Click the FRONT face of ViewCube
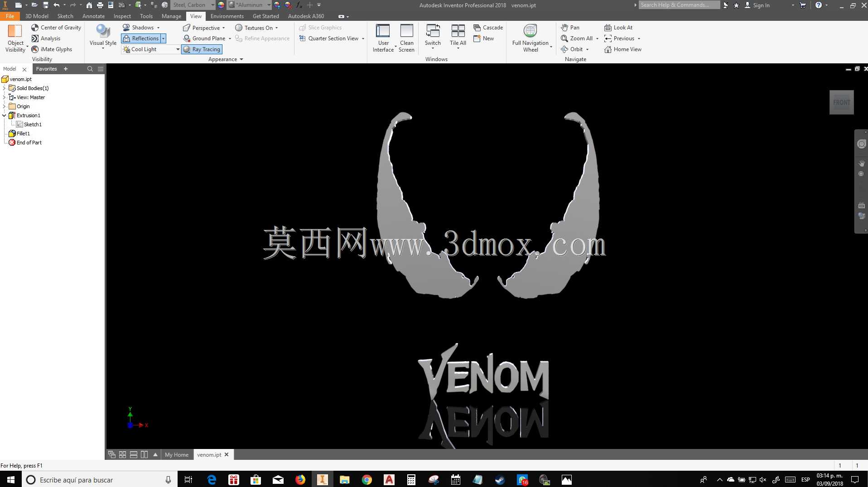 [841, 102]
